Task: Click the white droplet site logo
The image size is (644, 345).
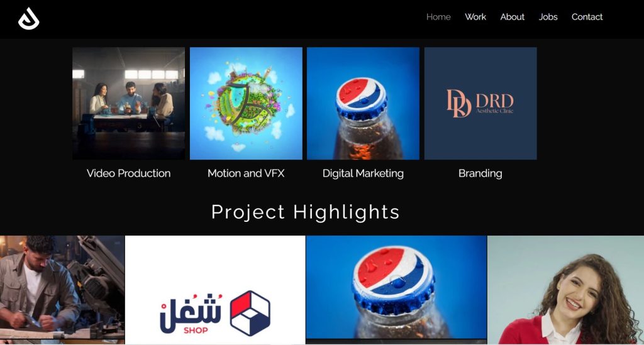Action: (x=29, y=18)
